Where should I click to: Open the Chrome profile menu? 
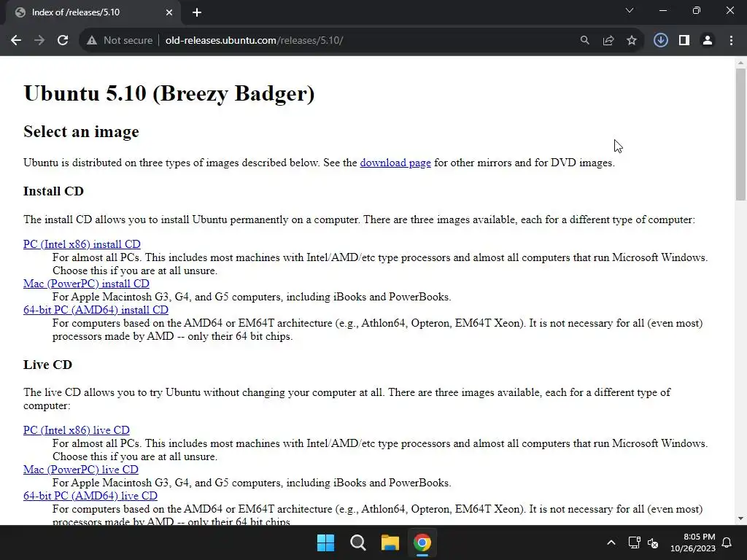708,41
